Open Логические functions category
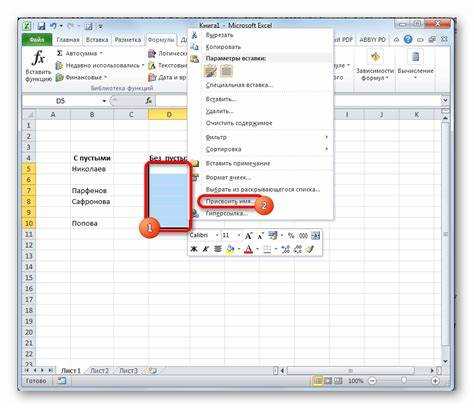The height and width of the screenshot is (408, 474). tap(168, 53)
